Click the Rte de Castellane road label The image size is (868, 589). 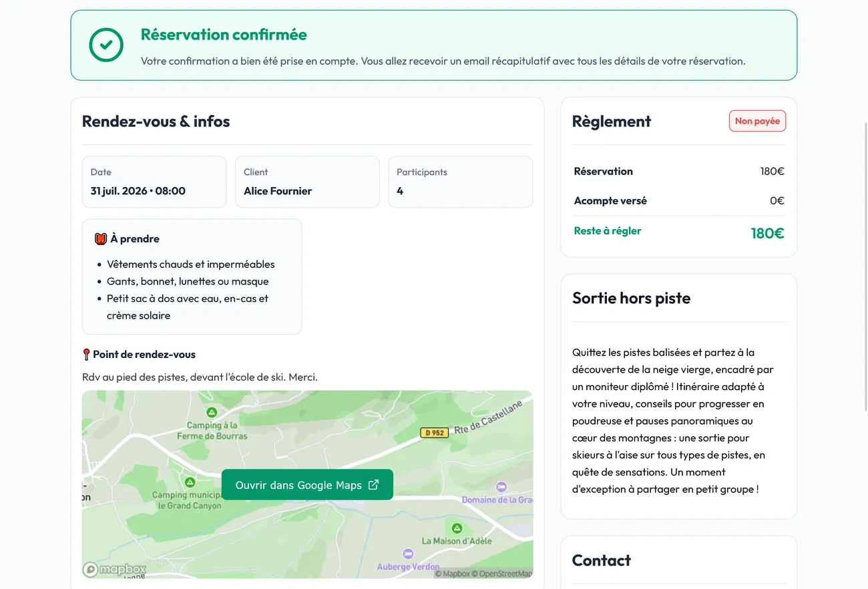488,417
